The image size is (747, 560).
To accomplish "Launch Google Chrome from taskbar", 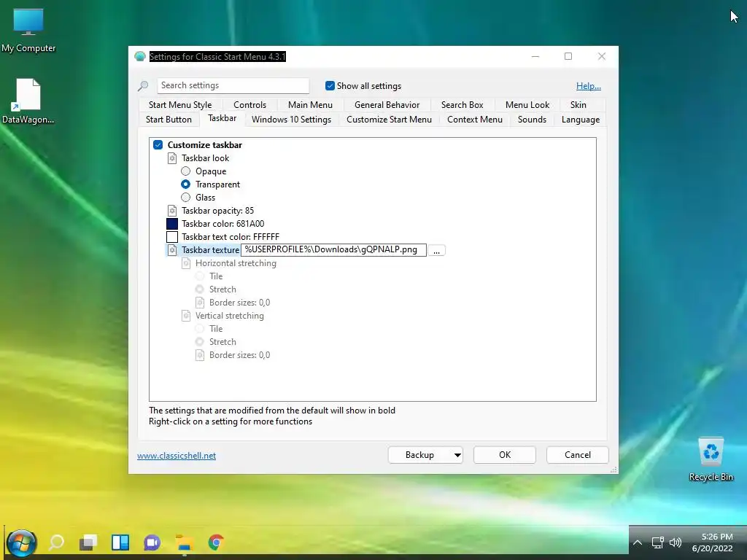I will (x=216, y=542).
